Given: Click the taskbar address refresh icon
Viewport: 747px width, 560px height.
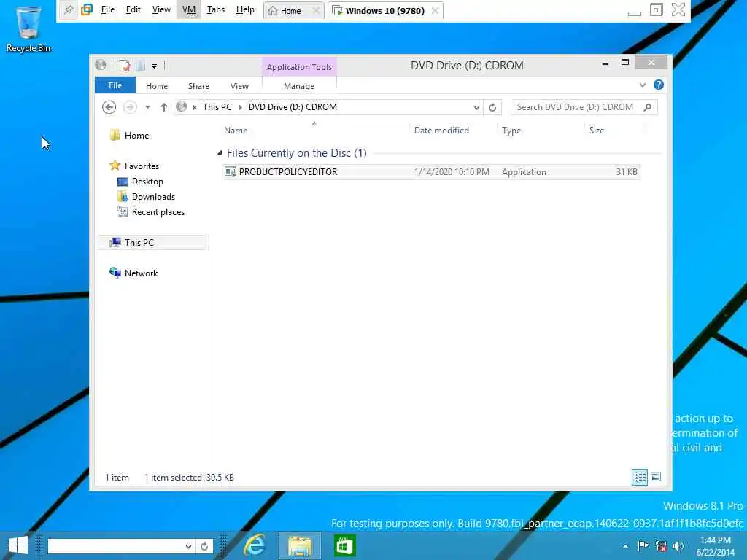Looking at the screenshot, I should pos(204,546).
